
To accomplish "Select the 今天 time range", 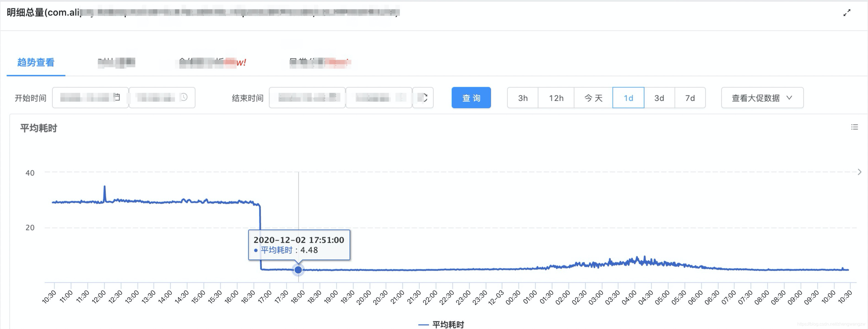I will coord(593,98).
